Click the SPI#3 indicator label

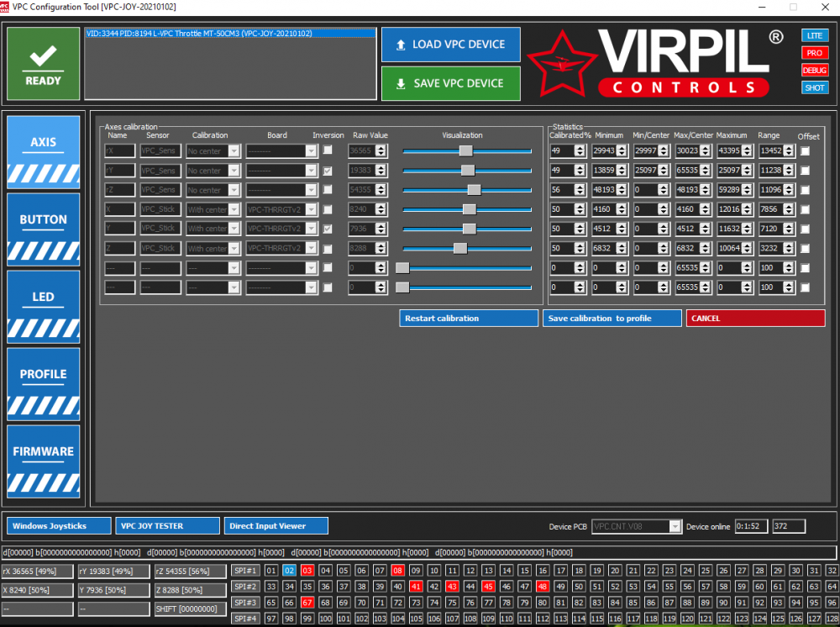[245, 603]
